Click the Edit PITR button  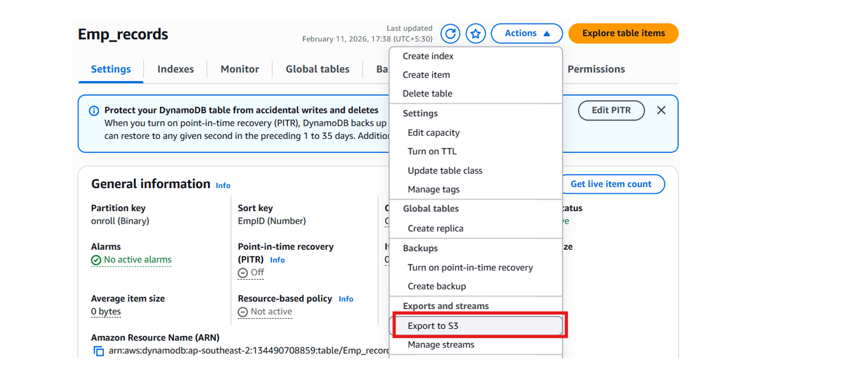(x=611, y=110)
